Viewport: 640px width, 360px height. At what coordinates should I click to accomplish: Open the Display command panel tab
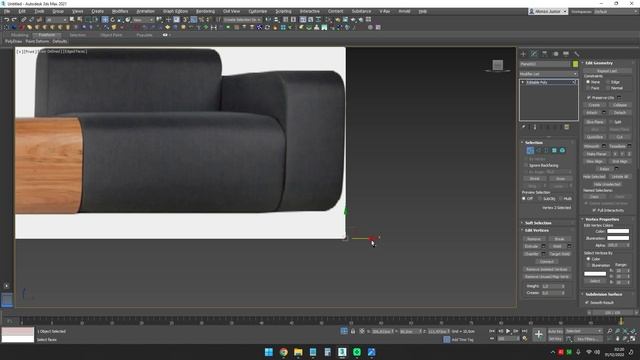(x=566, y=54)
